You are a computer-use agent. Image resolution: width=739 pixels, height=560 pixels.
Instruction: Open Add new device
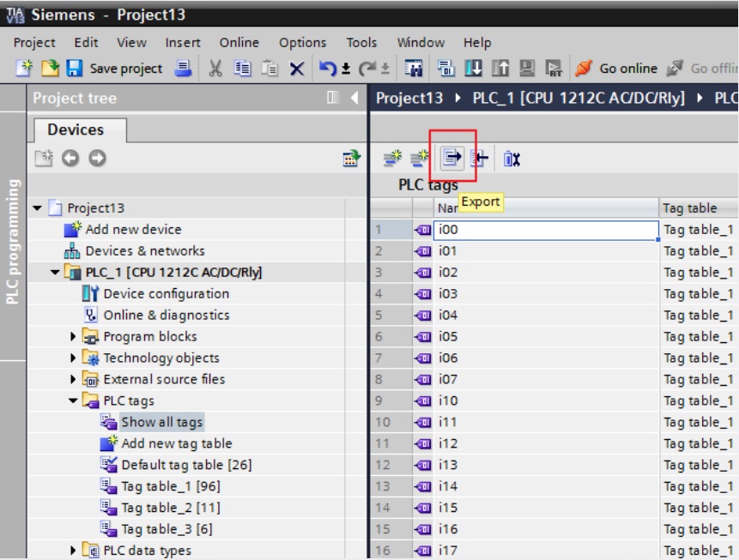(x=133, y=229)
